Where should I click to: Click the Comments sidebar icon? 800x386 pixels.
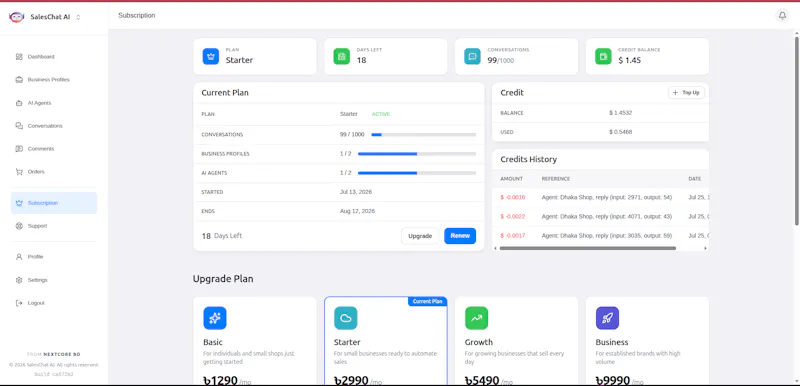[19, 149]
